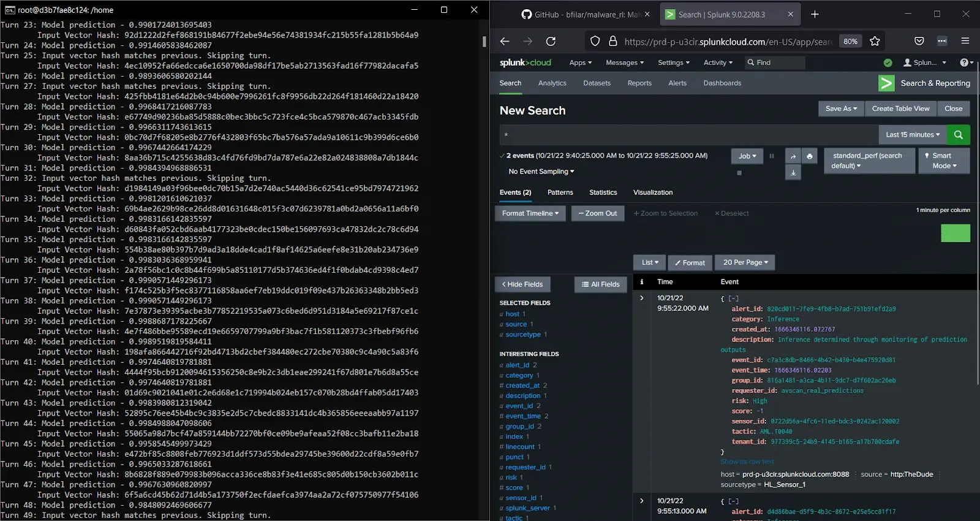Open the Firefox hamburger menu

tap(965, 41)
